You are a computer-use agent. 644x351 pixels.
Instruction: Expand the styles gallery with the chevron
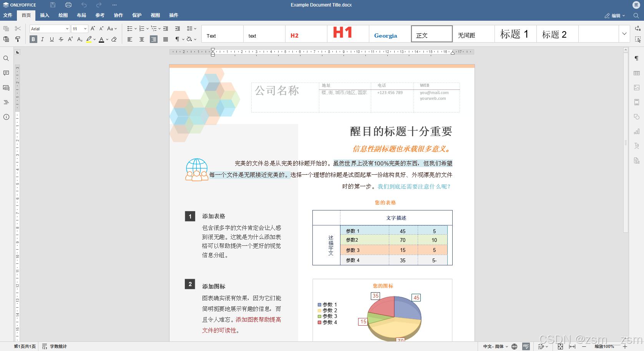point(624,34)
